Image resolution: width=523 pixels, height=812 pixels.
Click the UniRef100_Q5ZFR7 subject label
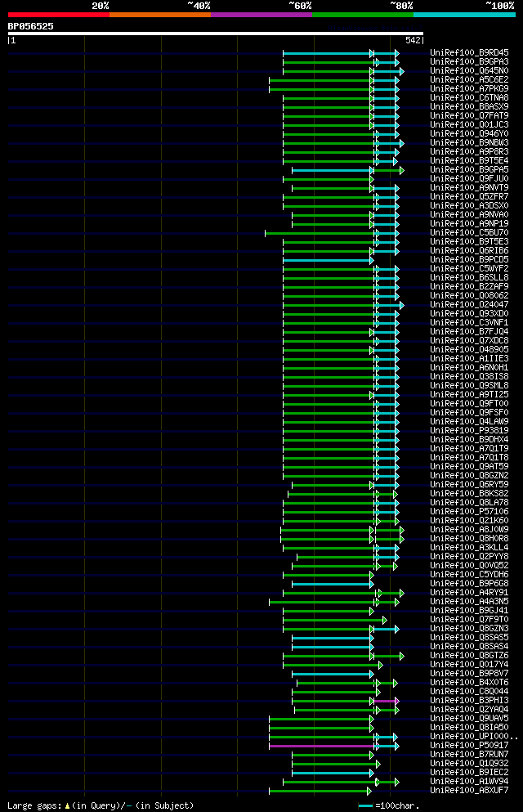coord(469,197)
